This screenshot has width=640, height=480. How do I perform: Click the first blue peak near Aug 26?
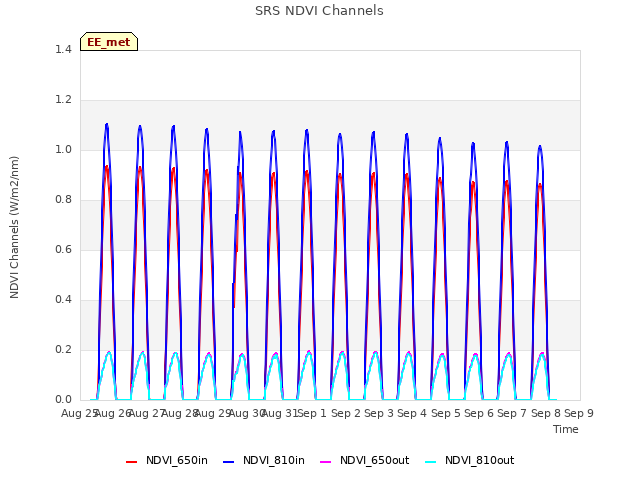click(x=107, y=124)
